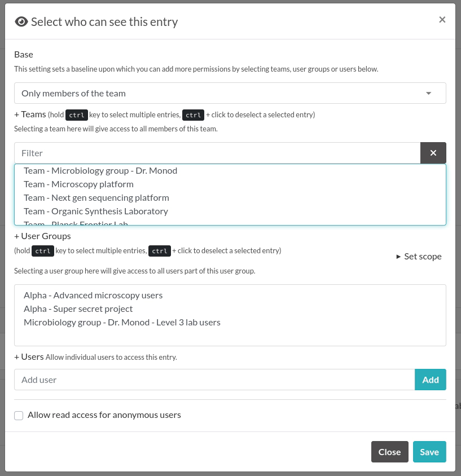Screen dimensions: 461x476
Task: Close the dialog with the X icon
Action: pyautogui.click(x=442, y=20)
